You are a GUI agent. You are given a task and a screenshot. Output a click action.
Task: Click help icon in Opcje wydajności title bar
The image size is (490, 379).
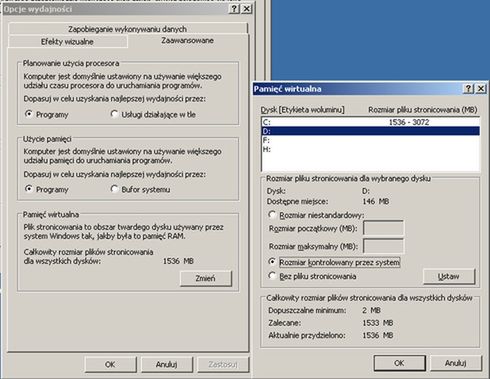(x=234, y=9)
